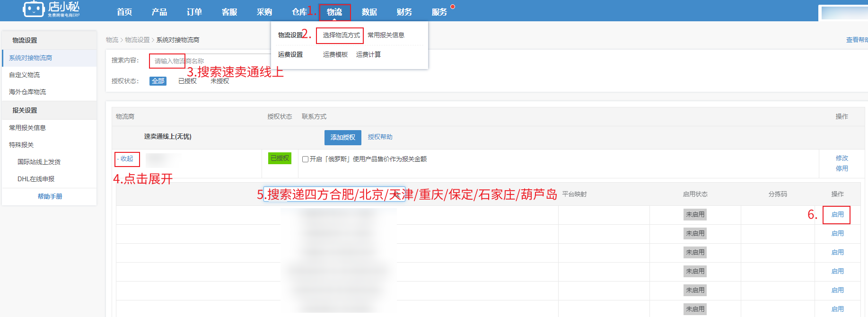Select the 全部 authorization filter
Screen dimensions: 868x317
(158, 81)
